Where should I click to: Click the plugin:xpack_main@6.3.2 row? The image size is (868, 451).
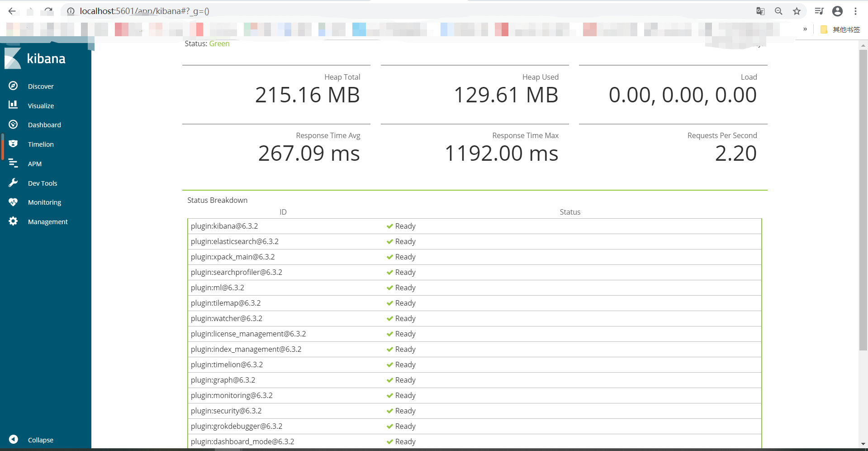(x=474, y=257)
